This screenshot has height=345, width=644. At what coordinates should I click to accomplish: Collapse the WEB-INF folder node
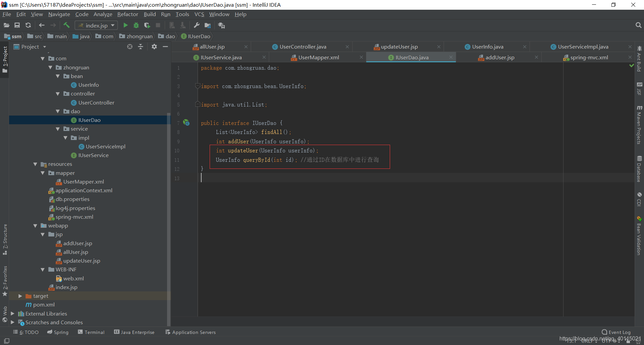pyautogui.click(x=43, y=270)
